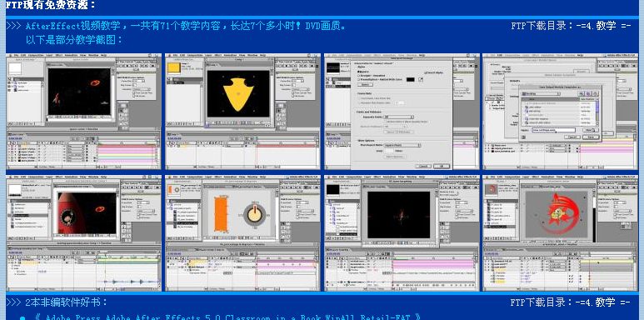Click the eyedropper icon beside black matte swatch

(421, 79)
